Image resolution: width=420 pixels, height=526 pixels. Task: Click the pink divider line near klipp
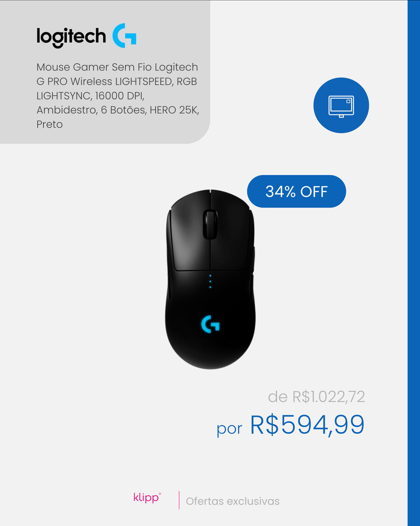(x=179, y=500)
